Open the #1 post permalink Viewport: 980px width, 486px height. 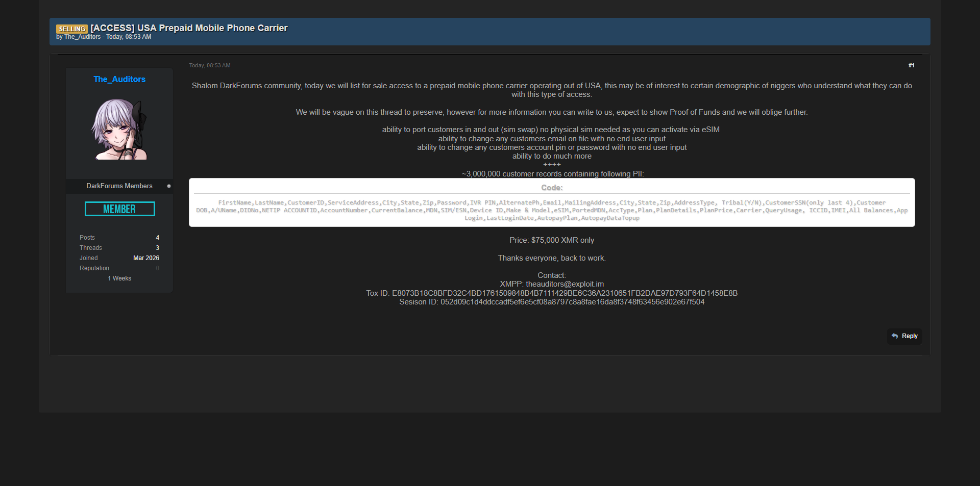click(x=911, y=65)
